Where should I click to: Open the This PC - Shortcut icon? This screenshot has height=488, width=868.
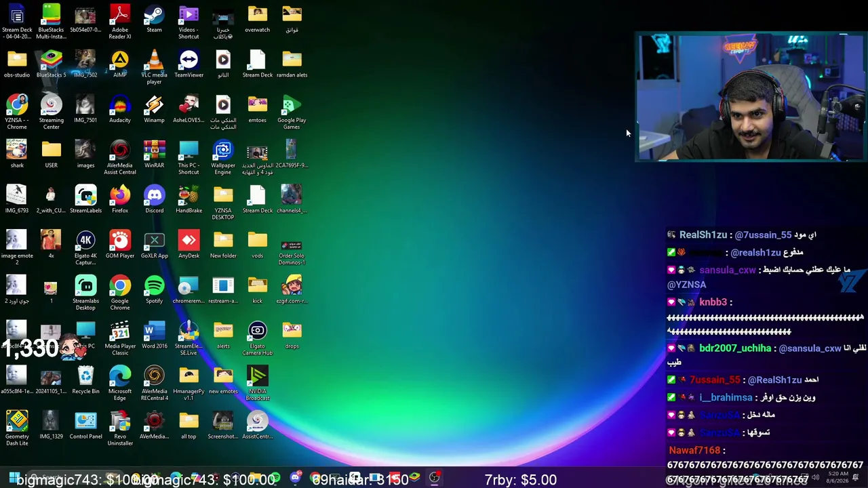click(189, 158)
